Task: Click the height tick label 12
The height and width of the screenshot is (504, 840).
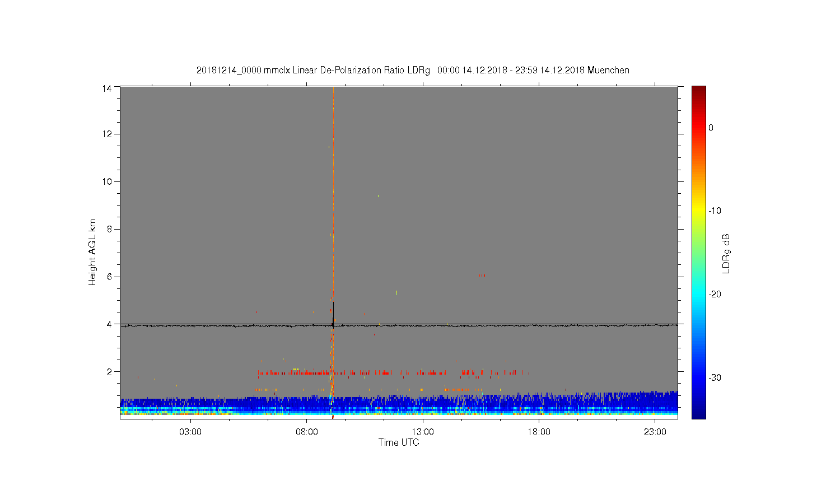Action: tap(107, 134)
